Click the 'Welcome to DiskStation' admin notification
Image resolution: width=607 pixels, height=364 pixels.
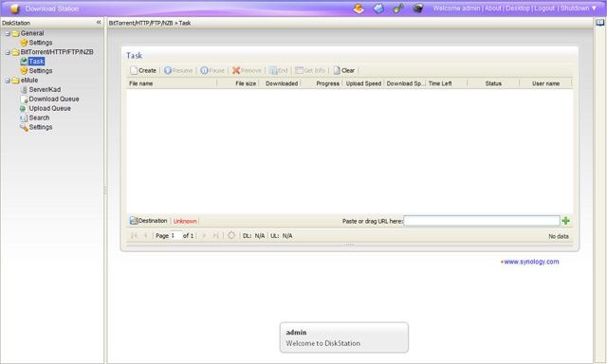click(343, 337)
